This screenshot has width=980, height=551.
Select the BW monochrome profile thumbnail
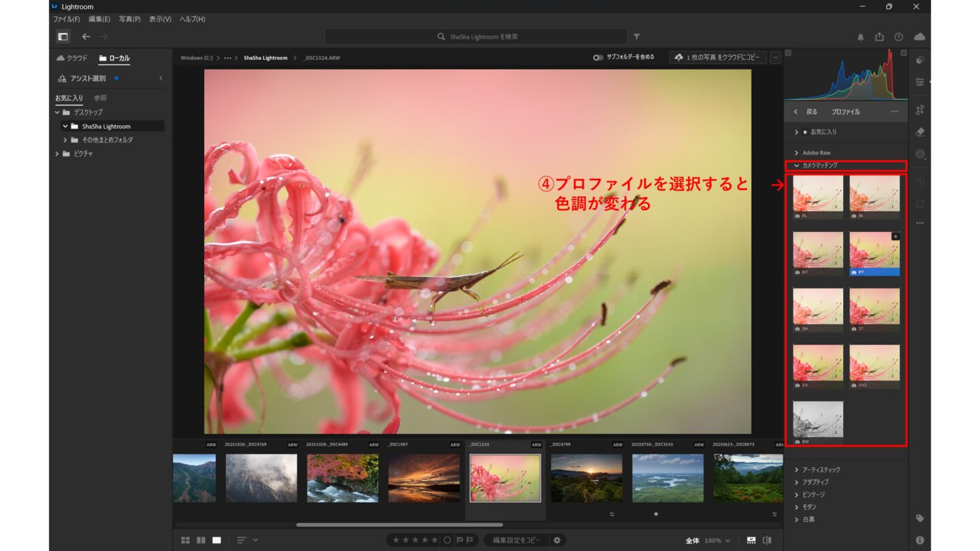click(x=817, y=420)
